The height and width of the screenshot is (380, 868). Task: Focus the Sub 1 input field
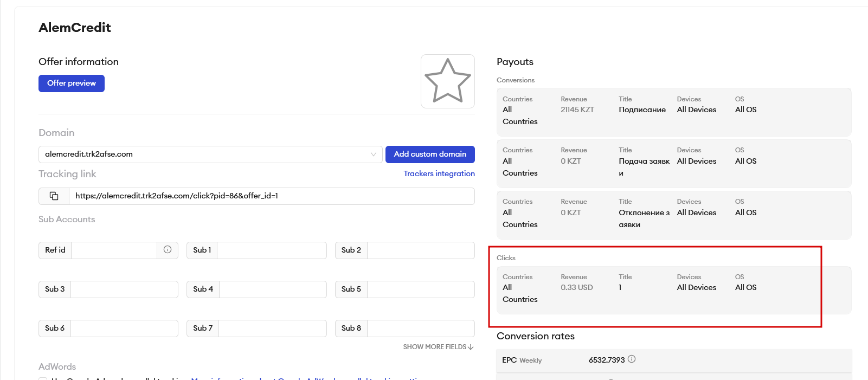tap(272, 250)
